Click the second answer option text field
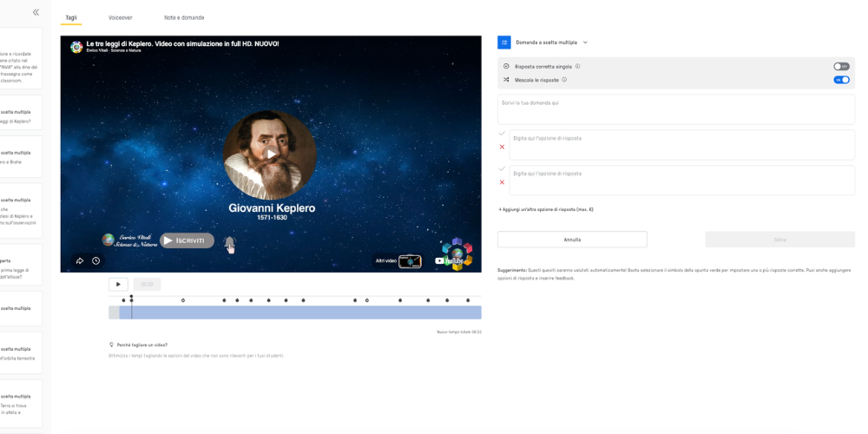 pyautogui.click(x=682, y=181)
